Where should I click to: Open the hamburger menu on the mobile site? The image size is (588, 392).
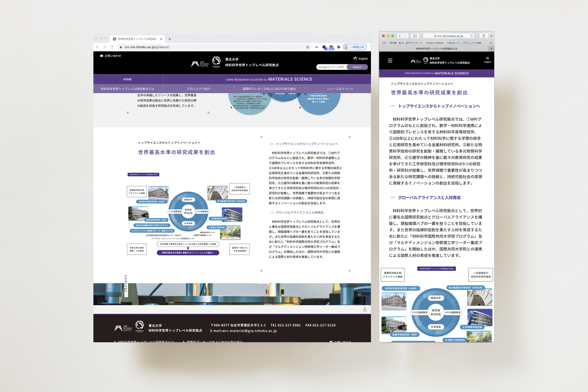[390, 60]
